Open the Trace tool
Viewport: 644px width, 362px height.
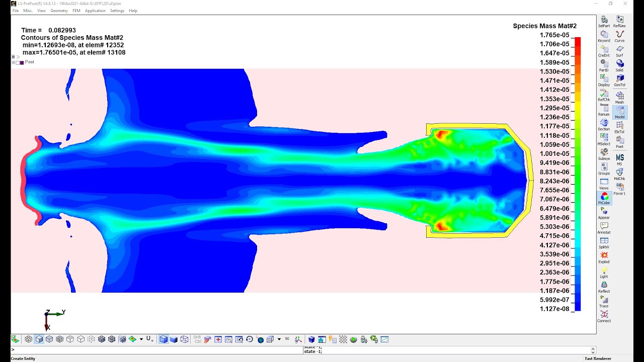(604, 302)
